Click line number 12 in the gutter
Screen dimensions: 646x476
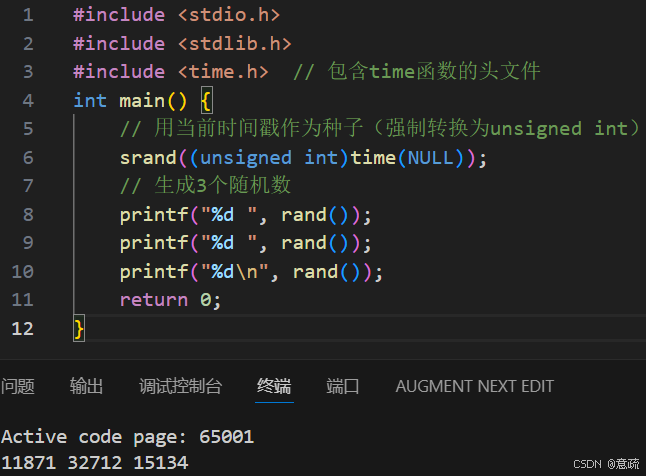click(22, 329)
